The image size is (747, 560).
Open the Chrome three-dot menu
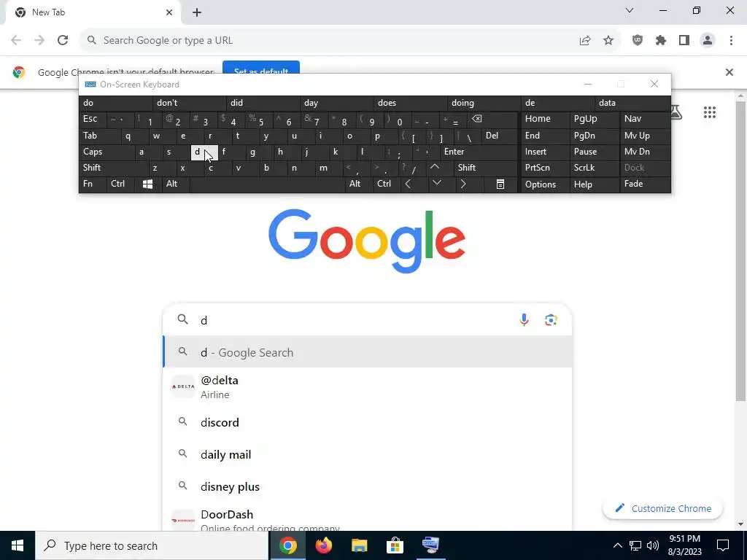(731, 41)
